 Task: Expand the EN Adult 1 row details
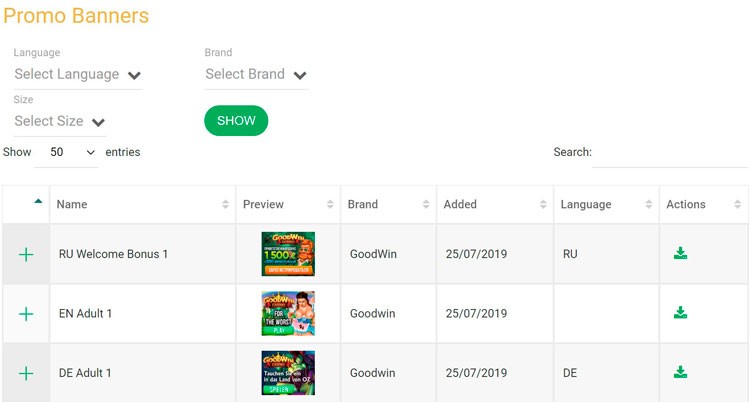point(26,313)
